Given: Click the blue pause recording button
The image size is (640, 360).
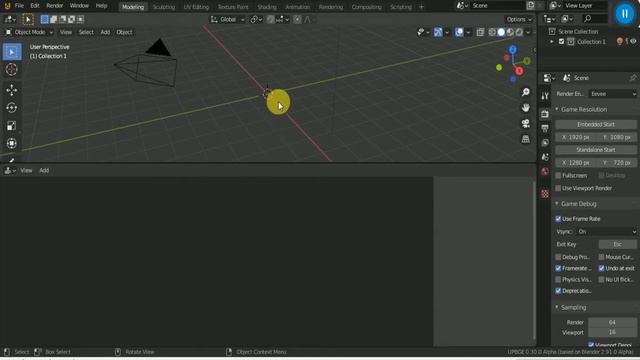Looking at the screenshot, I should [x=624, y=14].
